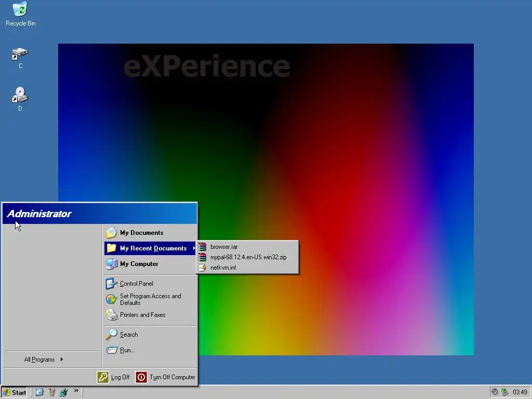532x399 pixels.
Task: Click the colorful pencil cup Quick Launch icon
Action: [52, 392]
